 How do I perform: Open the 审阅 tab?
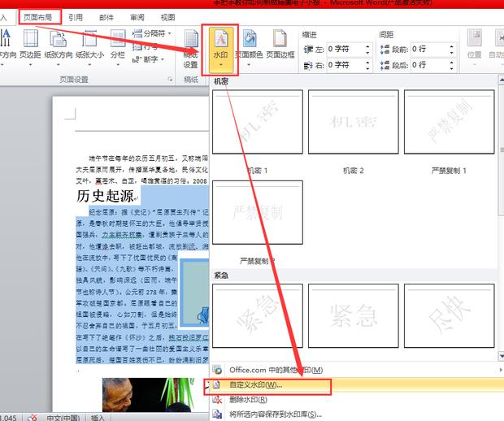(137, 17)
